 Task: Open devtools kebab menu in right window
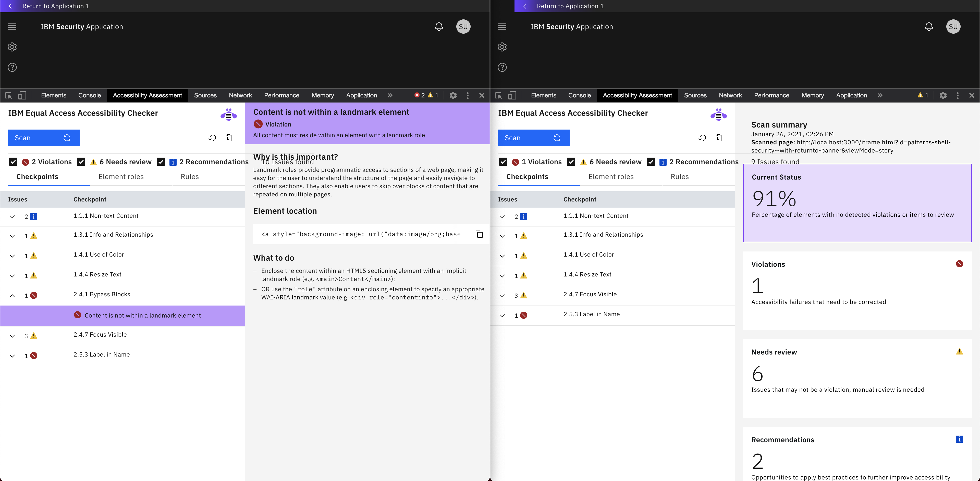[x=958, y=95]
